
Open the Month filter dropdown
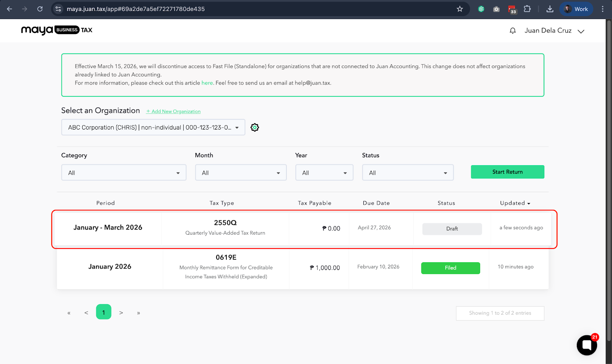(241, 172)
